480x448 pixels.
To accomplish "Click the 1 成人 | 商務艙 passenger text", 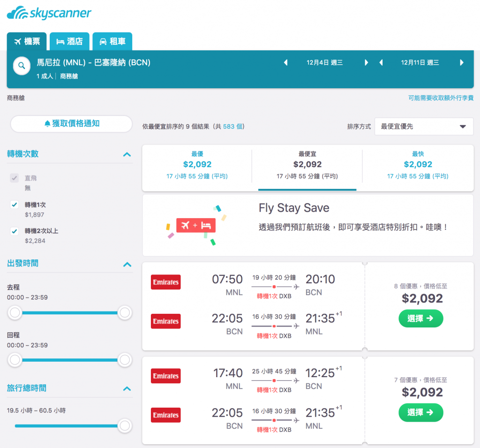I will 57,76.
